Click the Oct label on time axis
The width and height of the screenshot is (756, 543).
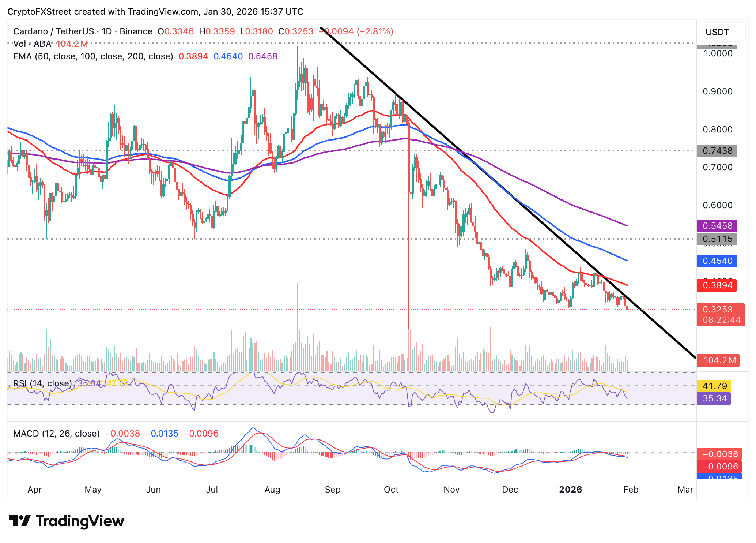pyautogui.click(x=391, y=490)
